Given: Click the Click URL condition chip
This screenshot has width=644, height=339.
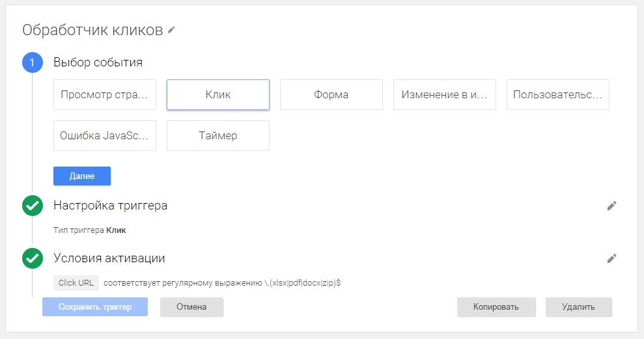Looking at the screenshot, I should pyautogui.click(x=76, y=283).
